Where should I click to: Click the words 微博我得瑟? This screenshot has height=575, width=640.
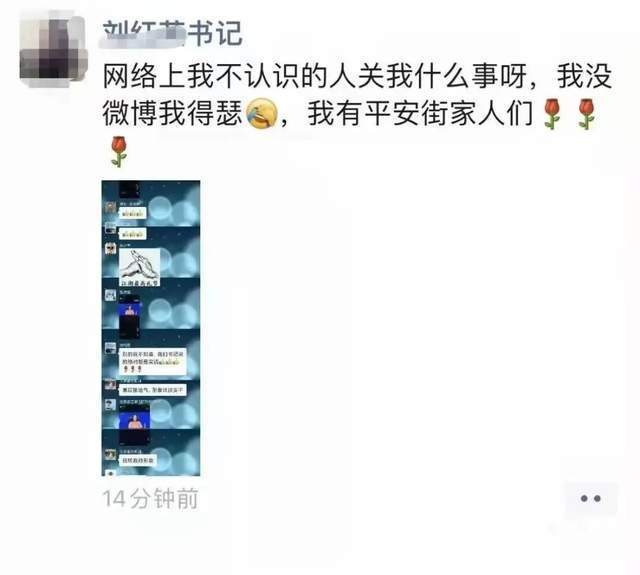173,114
